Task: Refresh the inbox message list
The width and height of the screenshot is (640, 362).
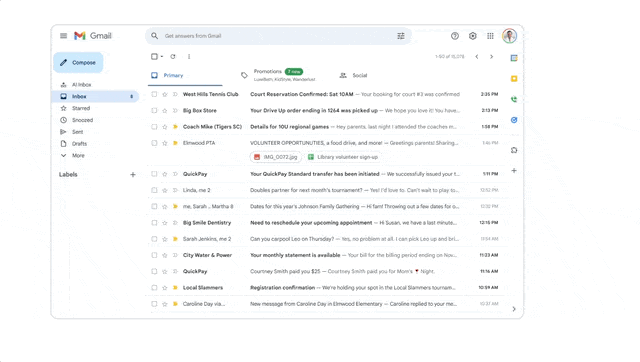Action: click(x=173, y=57)
